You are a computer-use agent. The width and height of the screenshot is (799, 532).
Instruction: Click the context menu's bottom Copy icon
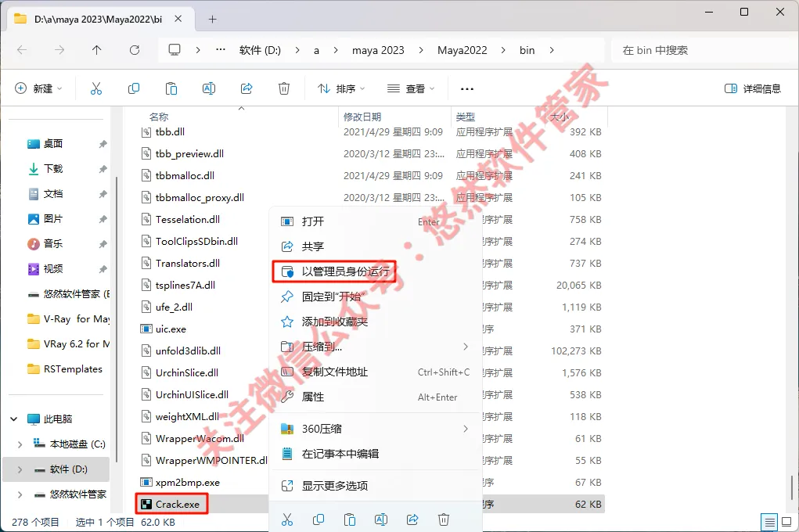click(x=319, y=519)
